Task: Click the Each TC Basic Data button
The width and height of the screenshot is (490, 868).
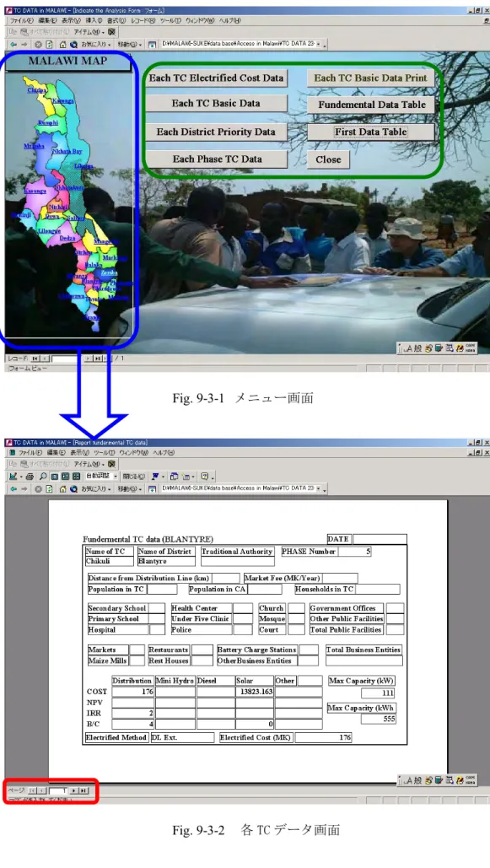Action: 215,104
